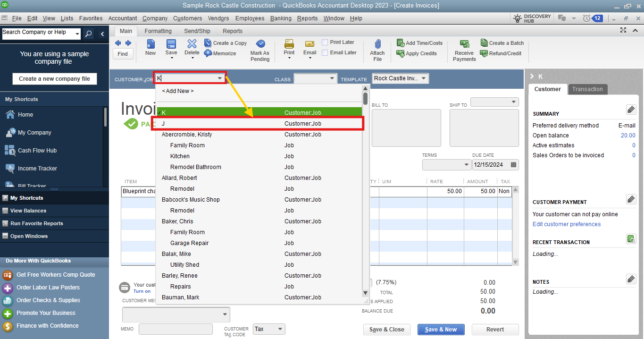This screenshot has height=339, width=644.
Task: Open the due date calendar picker
Action: click(513, 165)
